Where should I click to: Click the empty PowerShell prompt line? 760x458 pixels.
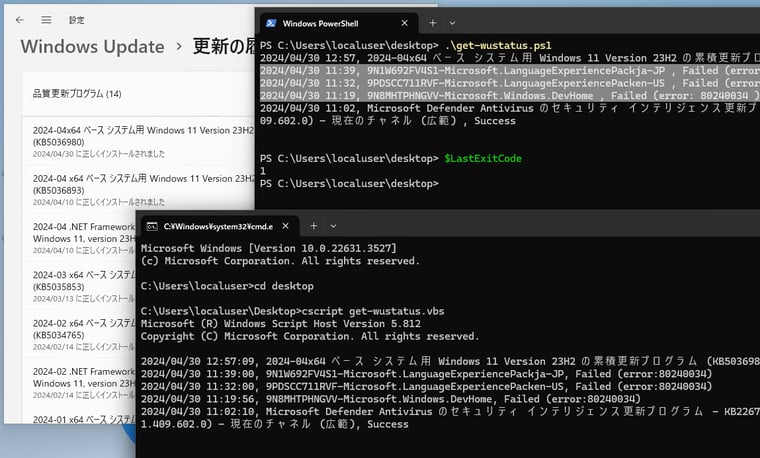(x=349, y=184)
